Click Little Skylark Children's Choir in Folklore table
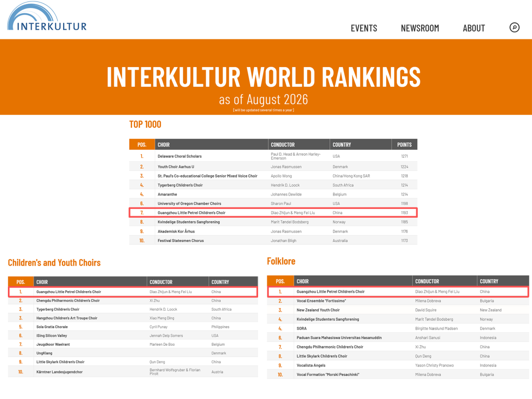Image resolution: width=532 pixels, height=399 pixels. pyautogui.click(x=322, y=356)
